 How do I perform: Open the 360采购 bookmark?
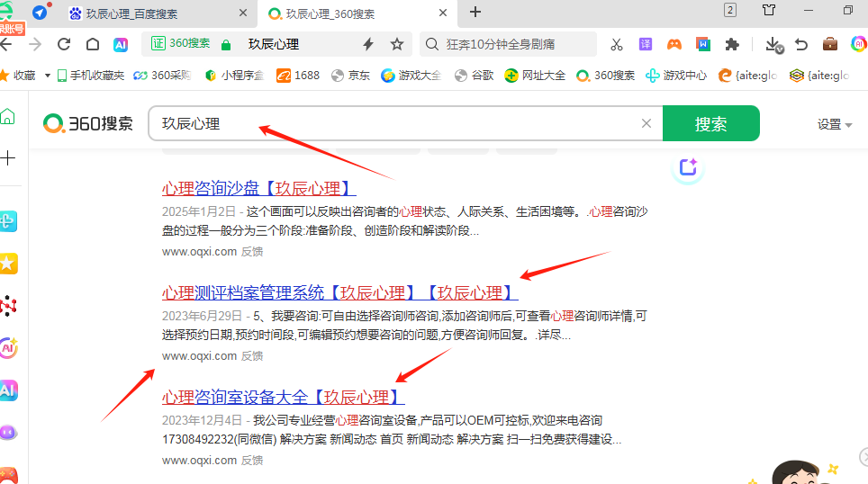click(162, 76)
